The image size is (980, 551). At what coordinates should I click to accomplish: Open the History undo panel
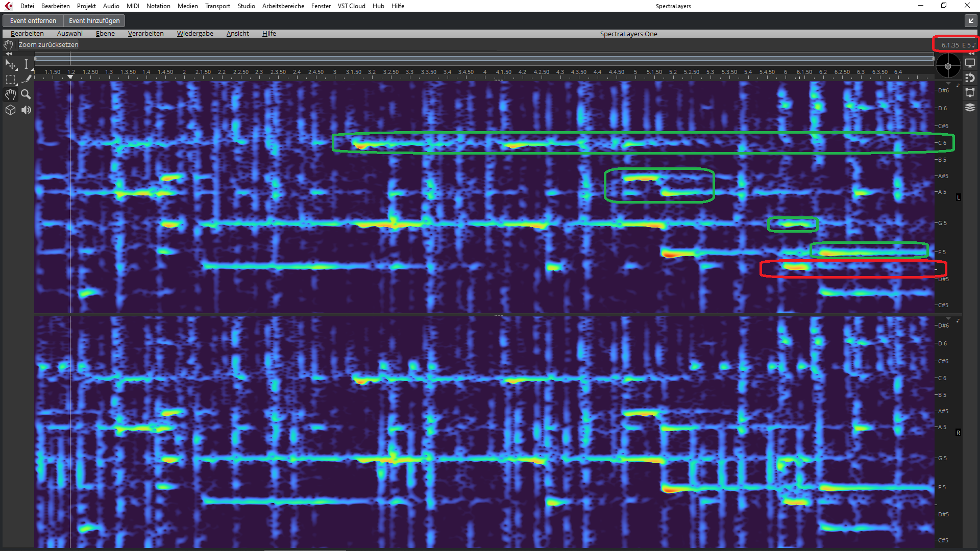pyautogui.click(x=970, y=78)
